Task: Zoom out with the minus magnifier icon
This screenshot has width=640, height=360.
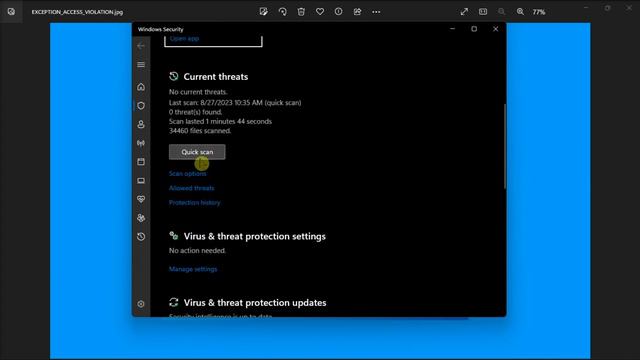Action: 502,11
